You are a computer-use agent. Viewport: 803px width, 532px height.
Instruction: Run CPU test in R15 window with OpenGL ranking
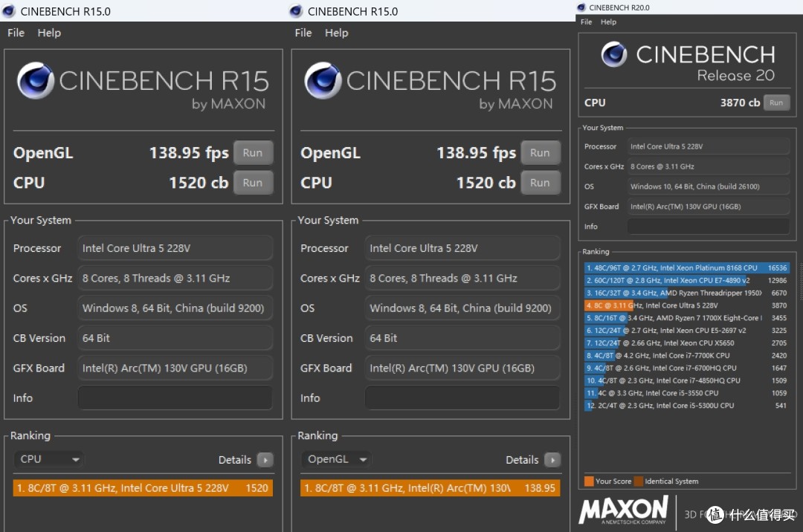point(541,183)
